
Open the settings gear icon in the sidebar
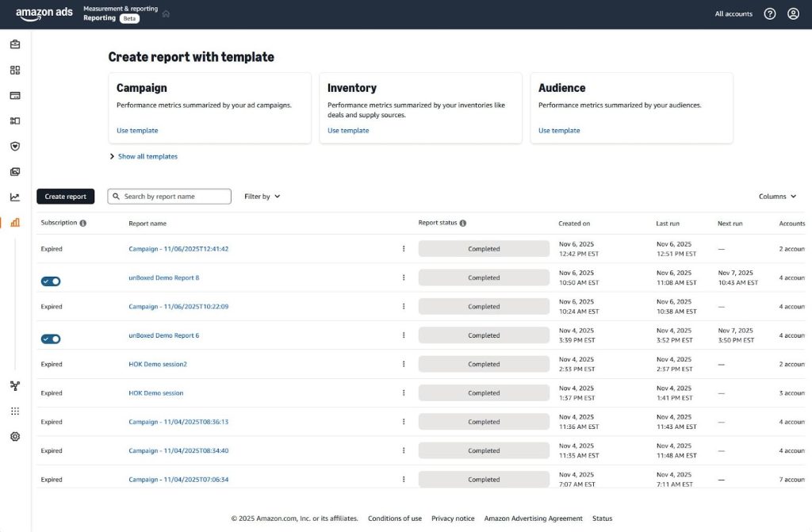click(15, 437)
